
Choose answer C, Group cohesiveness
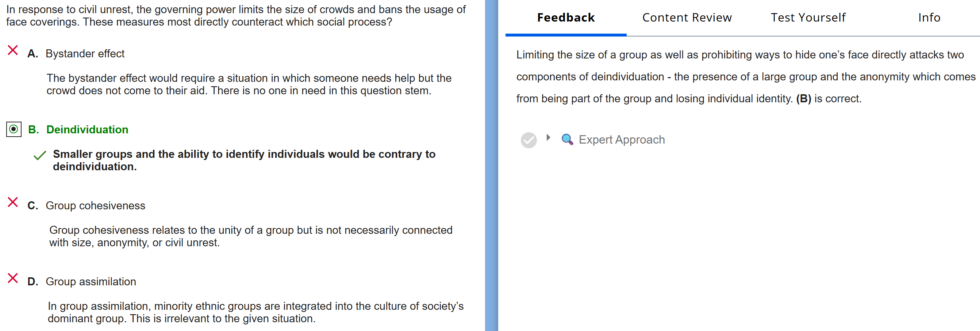tap(95, 206)
